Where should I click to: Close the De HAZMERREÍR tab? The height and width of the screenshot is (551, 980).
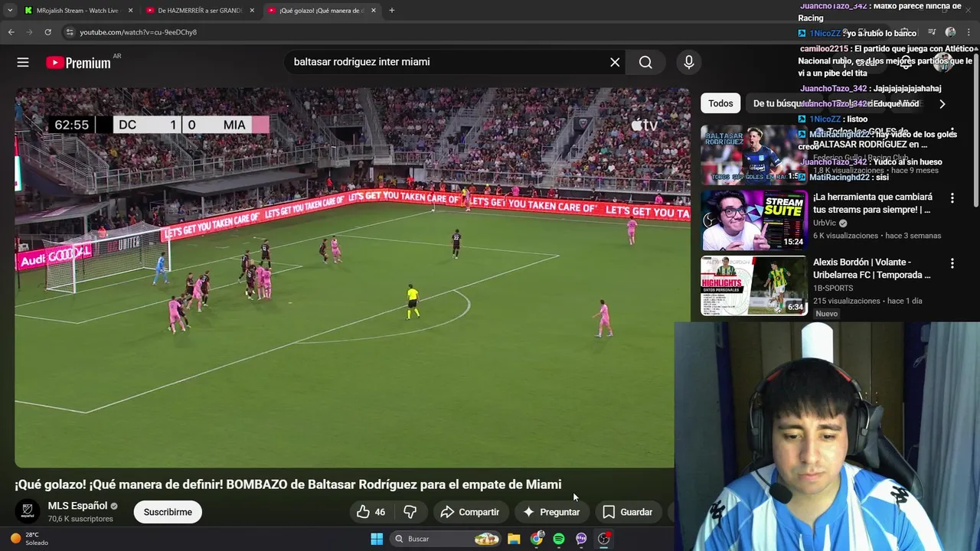[252, 11]
